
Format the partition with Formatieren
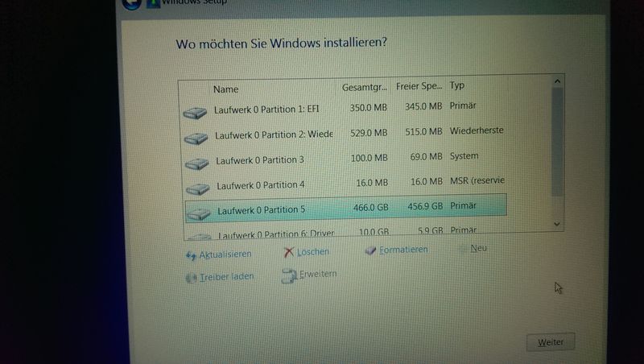(403, 250)
